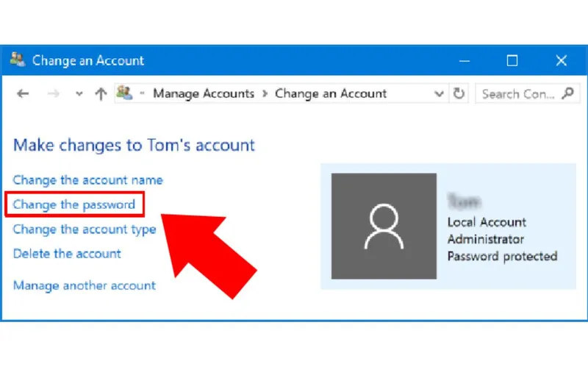588x392 pixels.
Task: Click the gray user avatar picture
Action: pos(384,227)
